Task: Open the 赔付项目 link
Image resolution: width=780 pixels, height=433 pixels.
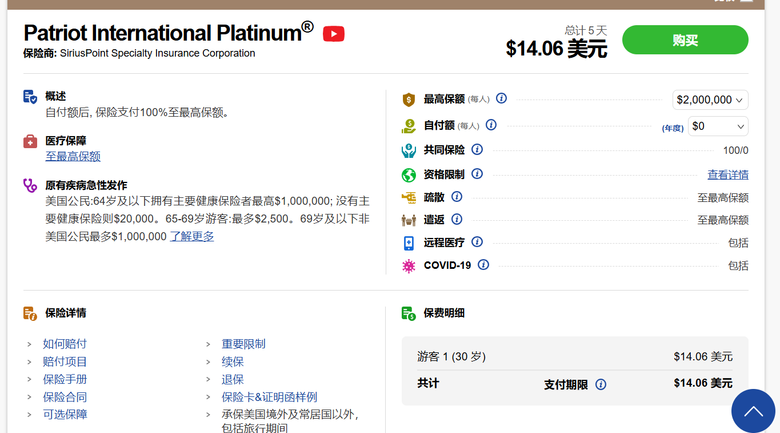Action: (x=65, y=362)
